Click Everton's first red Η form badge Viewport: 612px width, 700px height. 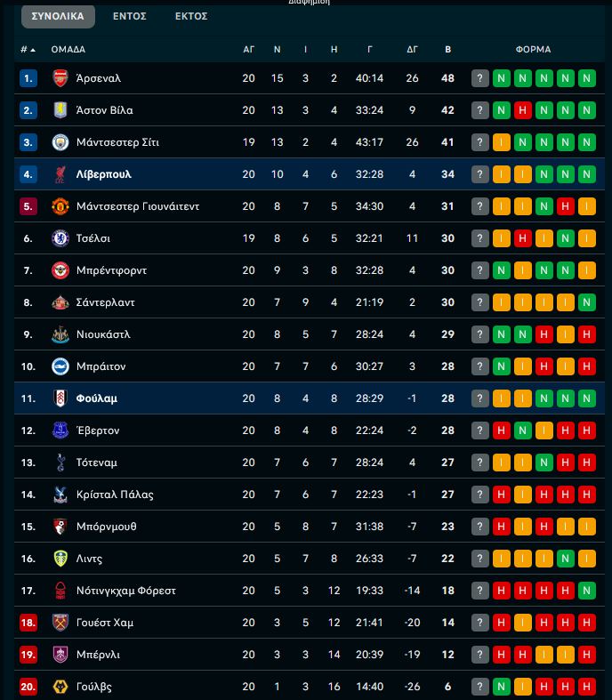(x=502, y=430)
